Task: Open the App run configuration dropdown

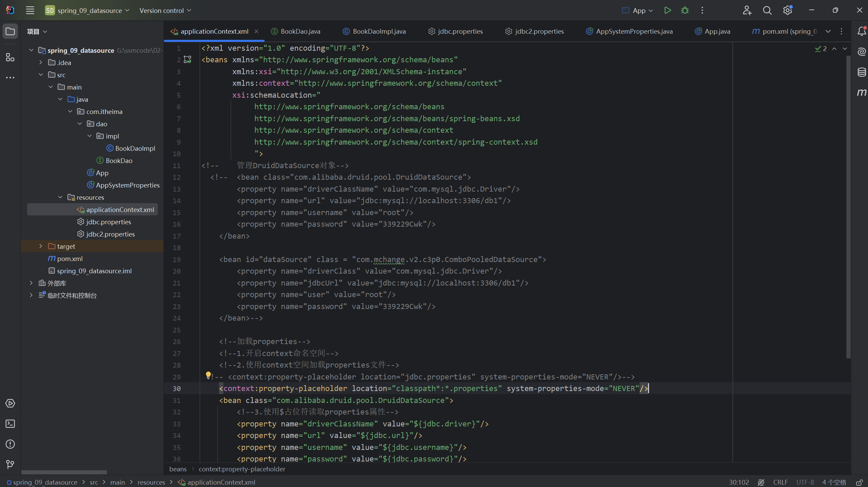Action: 637,11
